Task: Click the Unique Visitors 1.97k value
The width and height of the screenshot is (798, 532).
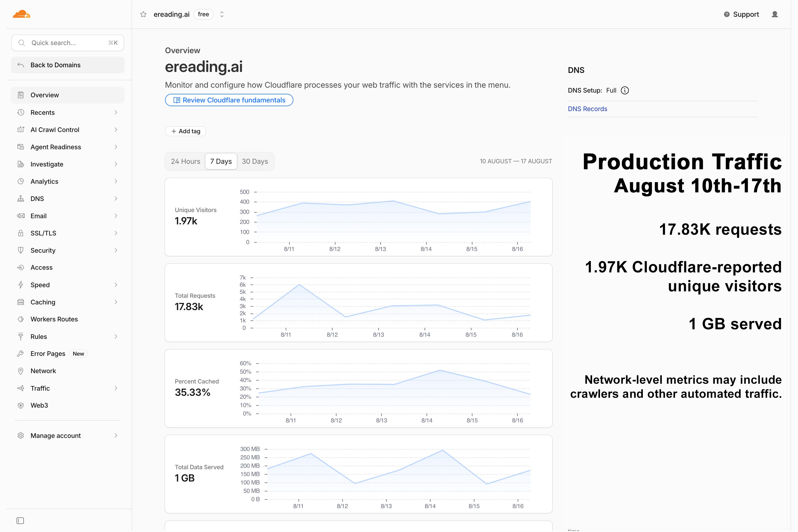Action: [186, 221]
